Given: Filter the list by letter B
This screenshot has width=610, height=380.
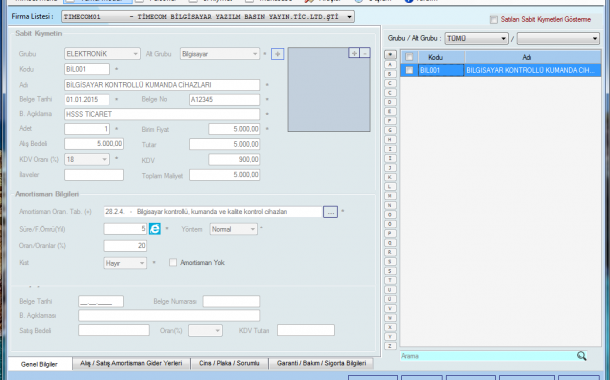Looking at the screenshot, I should pyautogui.click(x=390, y=74).
